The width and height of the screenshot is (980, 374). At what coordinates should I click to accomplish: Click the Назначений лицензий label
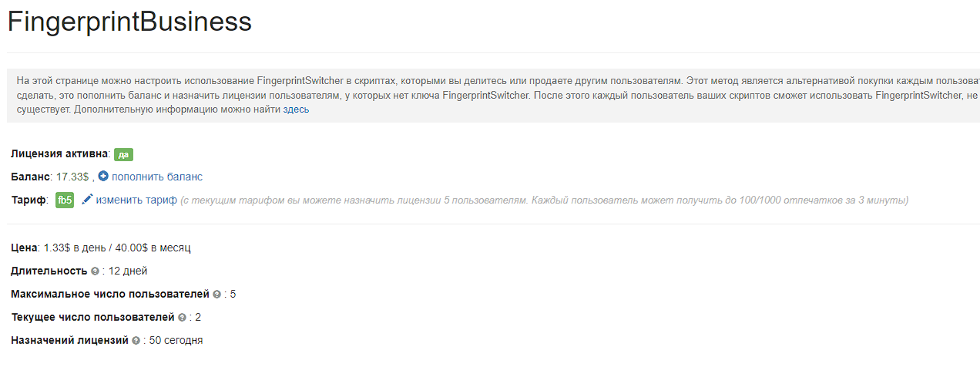click(x=69, y=340)
